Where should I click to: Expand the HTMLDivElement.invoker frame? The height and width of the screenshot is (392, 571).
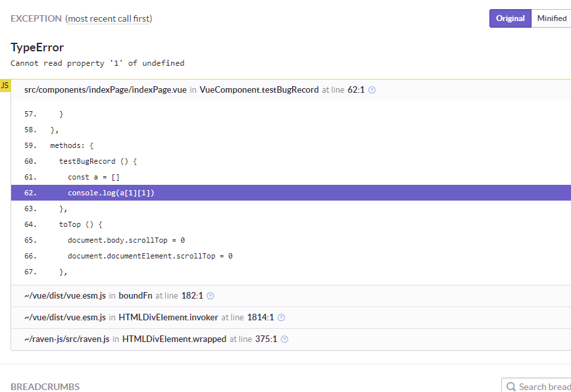click(291, 318)
